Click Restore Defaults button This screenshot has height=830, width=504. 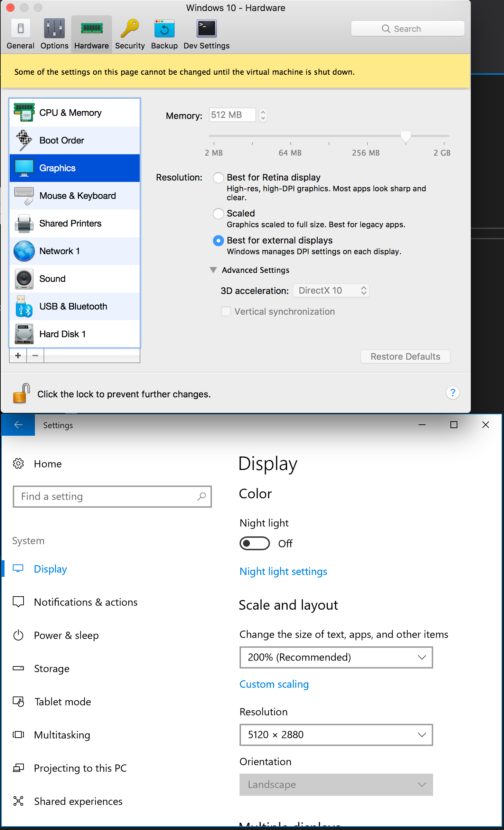tap(405, 357)
